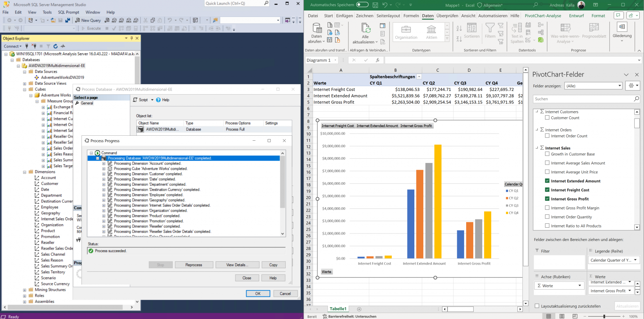Click Execute in SSMS toolbar
The width and height of the screenshot is (644, 319).
(91, 28)
